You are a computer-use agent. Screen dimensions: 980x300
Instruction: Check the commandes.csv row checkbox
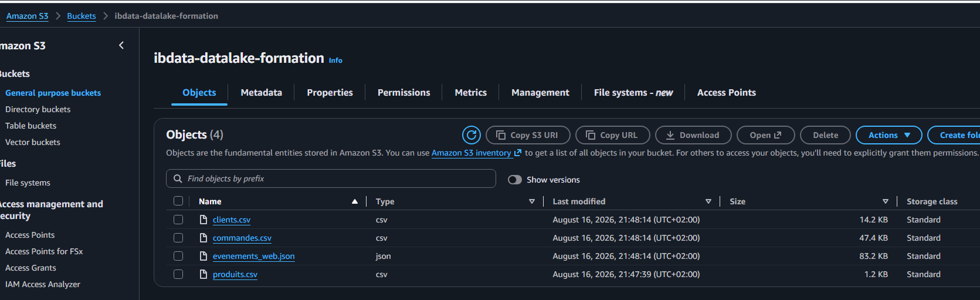pos(178,238)
